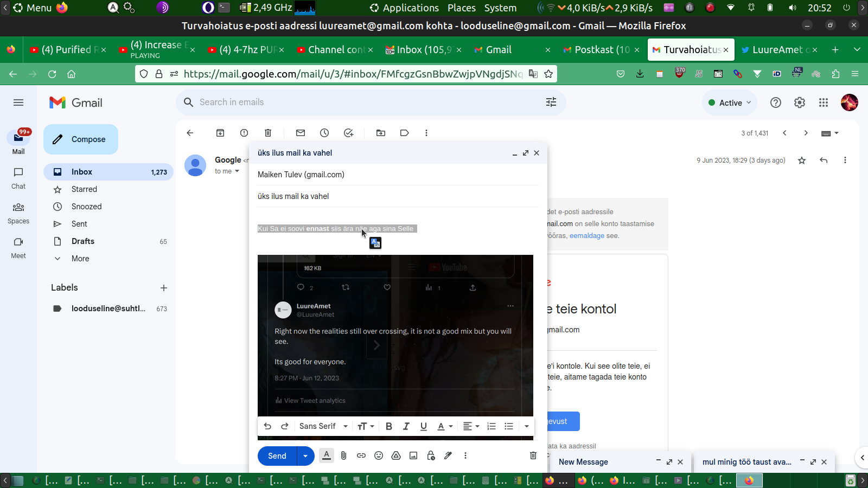
Task: Show more formatting options in compose toolbar
Action: (527, 426)
